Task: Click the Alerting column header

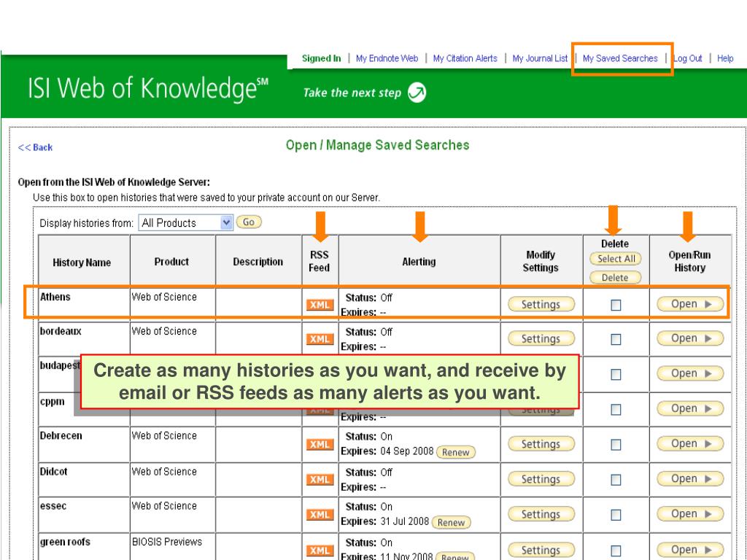Action: pos(419,262)
